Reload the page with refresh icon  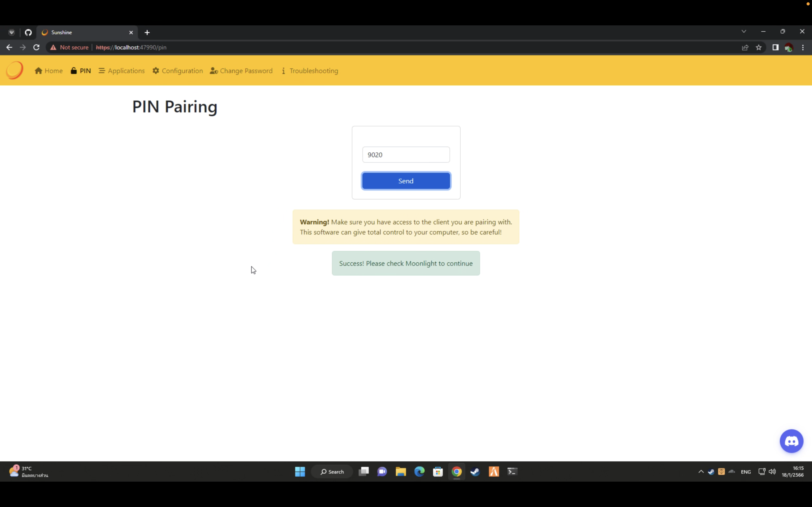[x=36, y=47]
